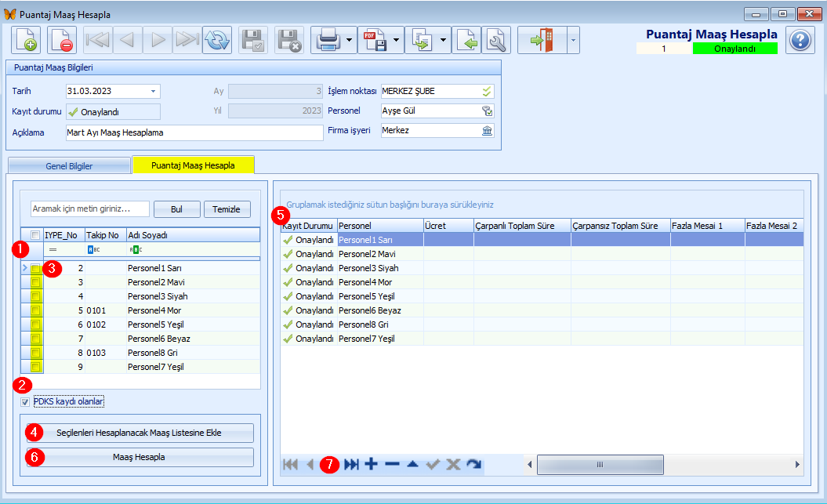Uncheck the PDKS kaydı olanlar checkbox
The width and height of the screenshot is (827, 504).
pos(25,402)
